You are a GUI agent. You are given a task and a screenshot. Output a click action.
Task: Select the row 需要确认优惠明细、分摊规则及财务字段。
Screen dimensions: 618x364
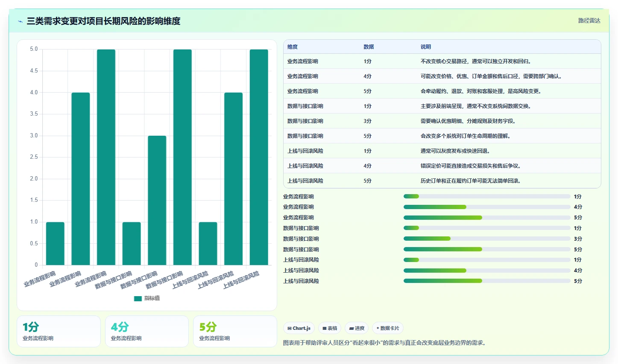(442, 121)
